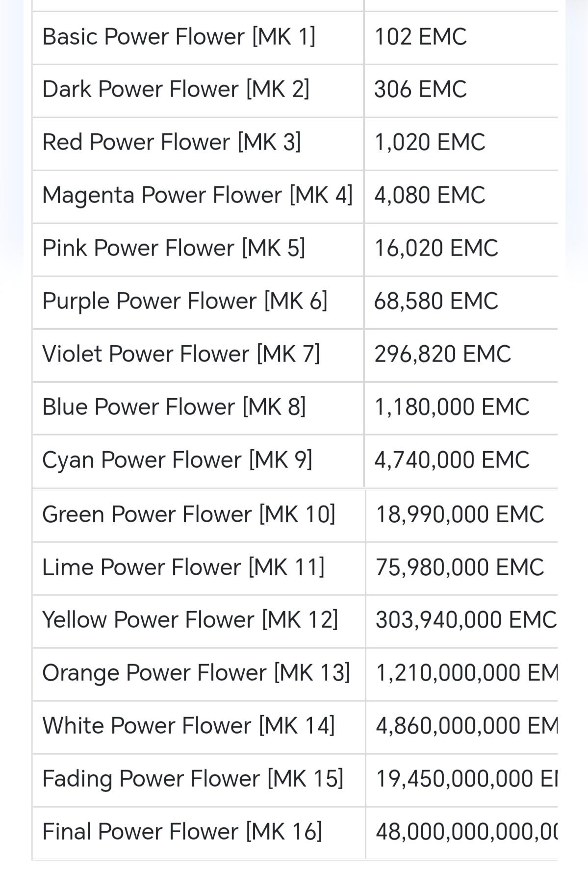The height and width of the screenshot is (895, 588).
Task: Click Blue Power Flower [MK 8] name
Action: pyautogui.click(x=174, y=407)
